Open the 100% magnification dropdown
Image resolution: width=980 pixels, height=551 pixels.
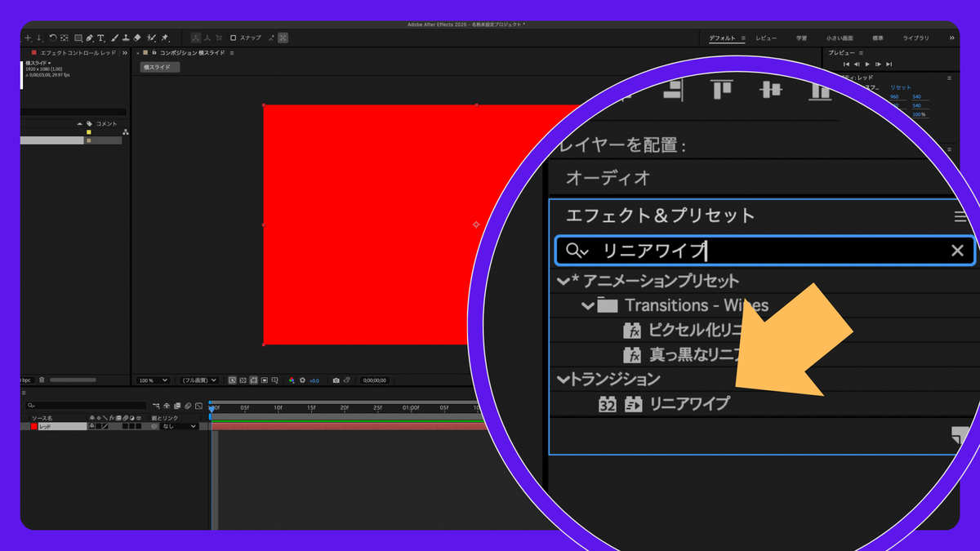154,380
